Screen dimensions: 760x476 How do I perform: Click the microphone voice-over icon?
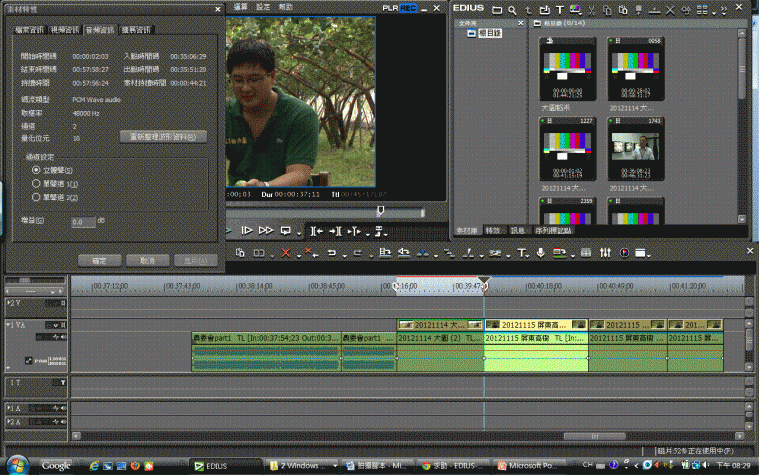point(541,253)
